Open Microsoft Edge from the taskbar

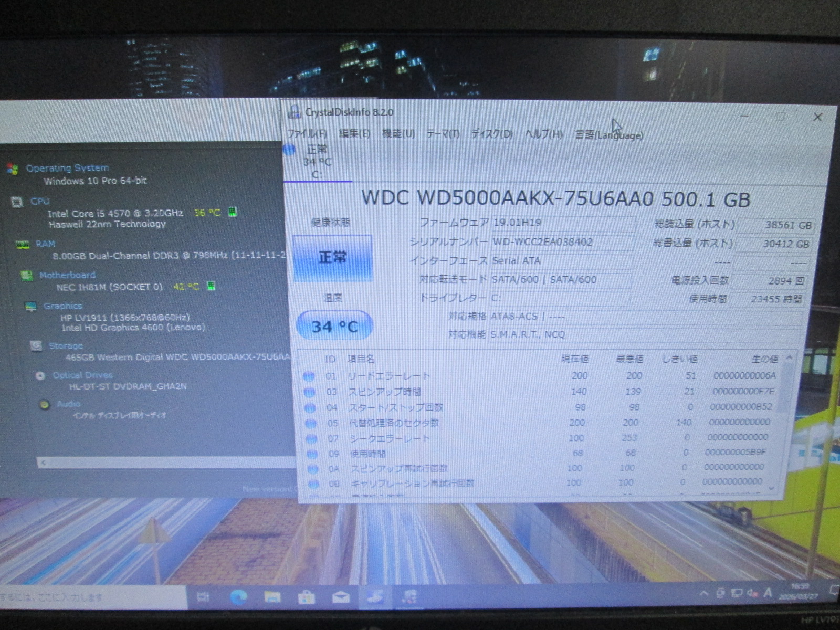click(238, 597)
